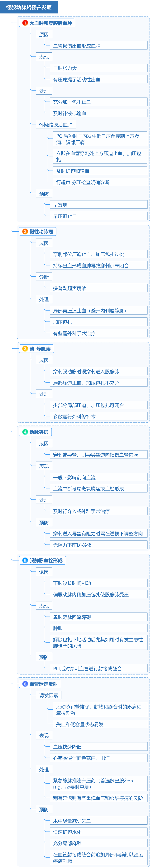The width and height of the screenshot is (152, 868).
Task: Click the text 局部压迫止血、加压包扎不充分
Action: pos(86,383)
